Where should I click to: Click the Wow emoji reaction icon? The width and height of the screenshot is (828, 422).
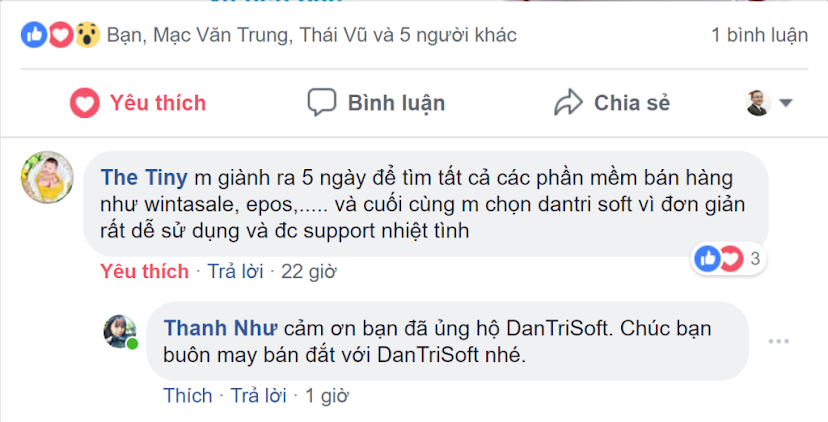pyautogui.click(x=87, y=35)
